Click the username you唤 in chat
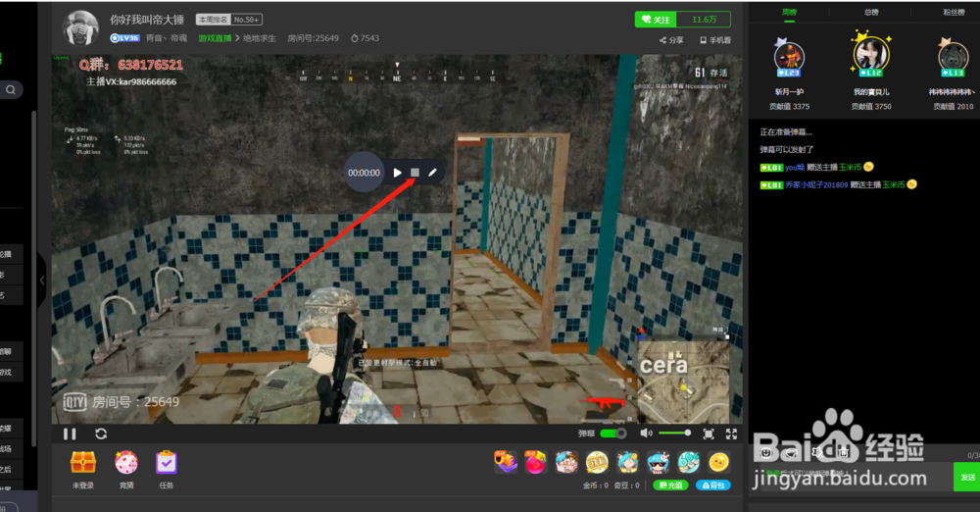980x512 pixels. pos(795,167)
